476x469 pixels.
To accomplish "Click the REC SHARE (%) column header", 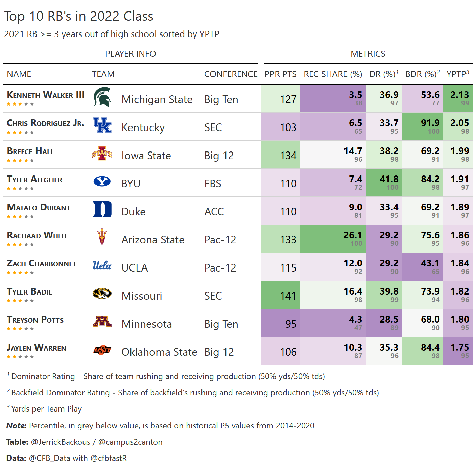I will (333, 74).
